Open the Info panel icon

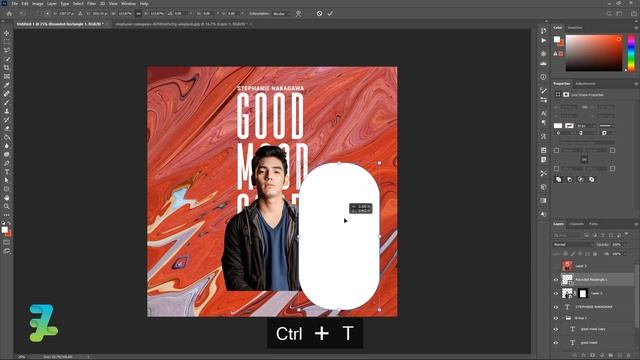(543, 77)
